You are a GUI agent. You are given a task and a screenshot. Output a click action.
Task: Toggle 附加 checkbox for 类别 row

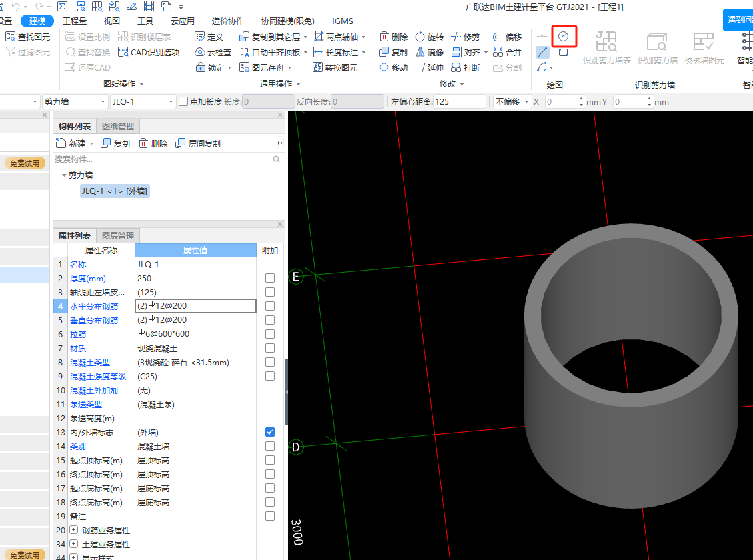(x=270, y=446)
